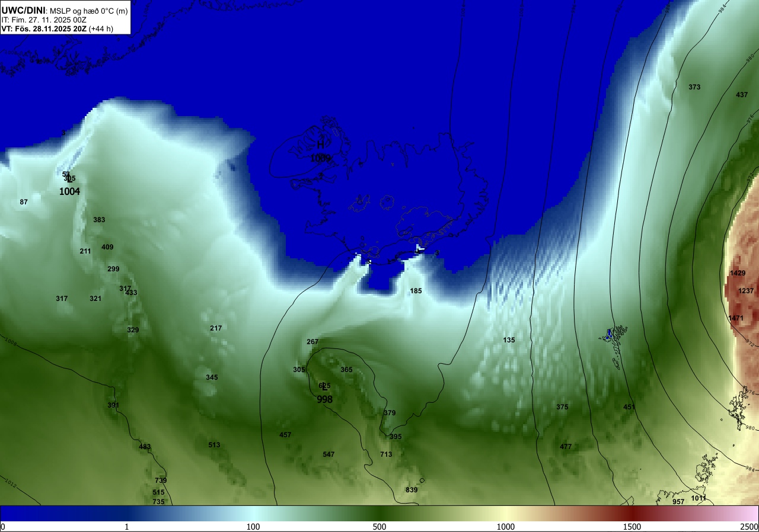This screenshot has height=532, width=759.
Task: Click the 483 height value
Action: [x=145, y=447]
